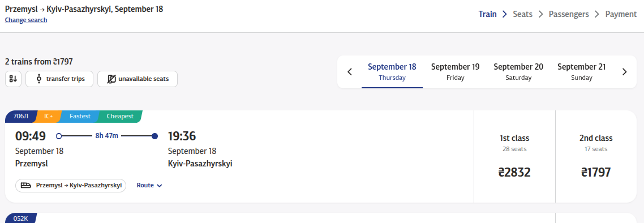Switch to September 20 Saturday
This screenshot has width=644, height=223.
tap(518, 72)
